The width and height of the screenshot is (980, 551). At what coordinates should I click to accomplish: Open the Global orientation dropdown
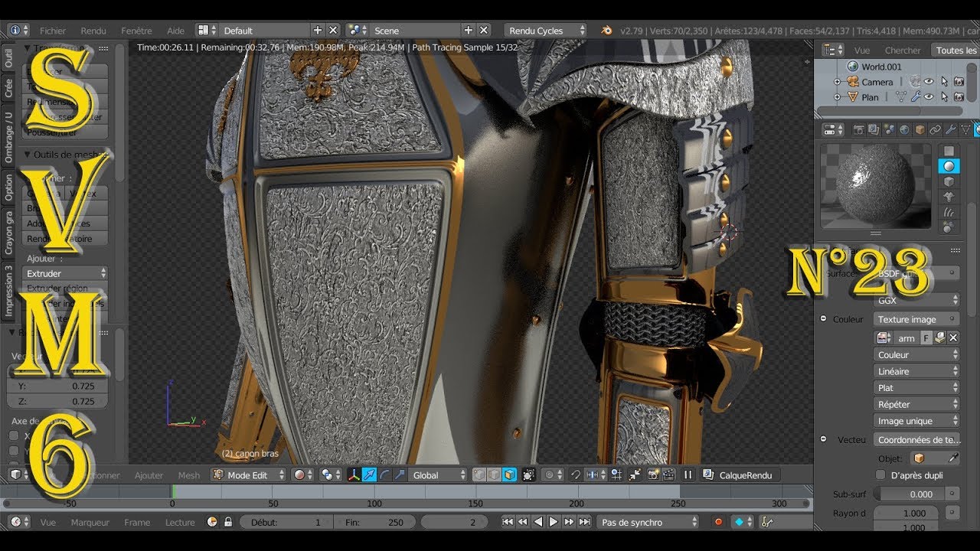coord(437,475)
